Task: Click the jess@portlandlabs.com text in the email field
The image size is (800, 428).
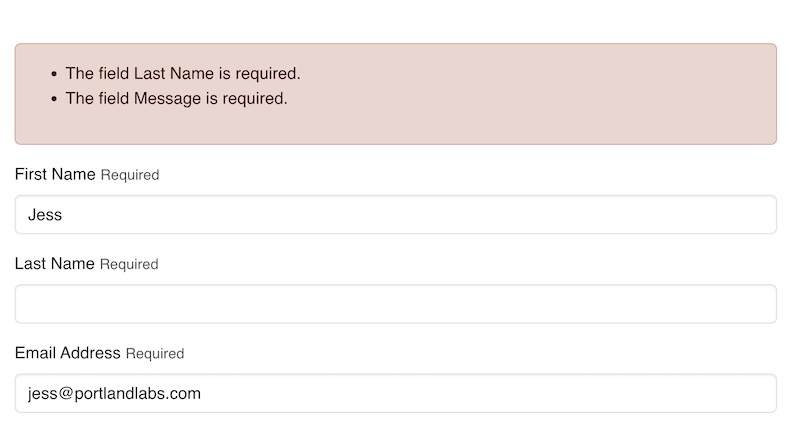Action: (114, 393)
